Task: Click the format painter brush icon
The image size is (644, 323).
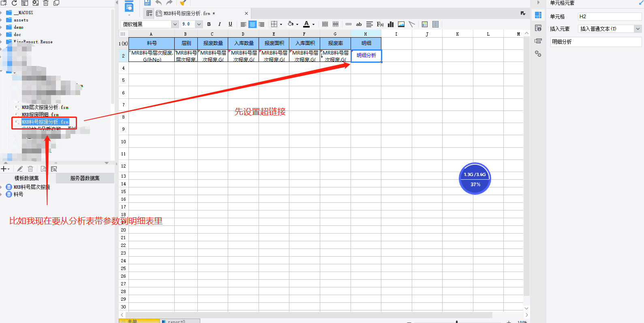Action: (183, 3)
